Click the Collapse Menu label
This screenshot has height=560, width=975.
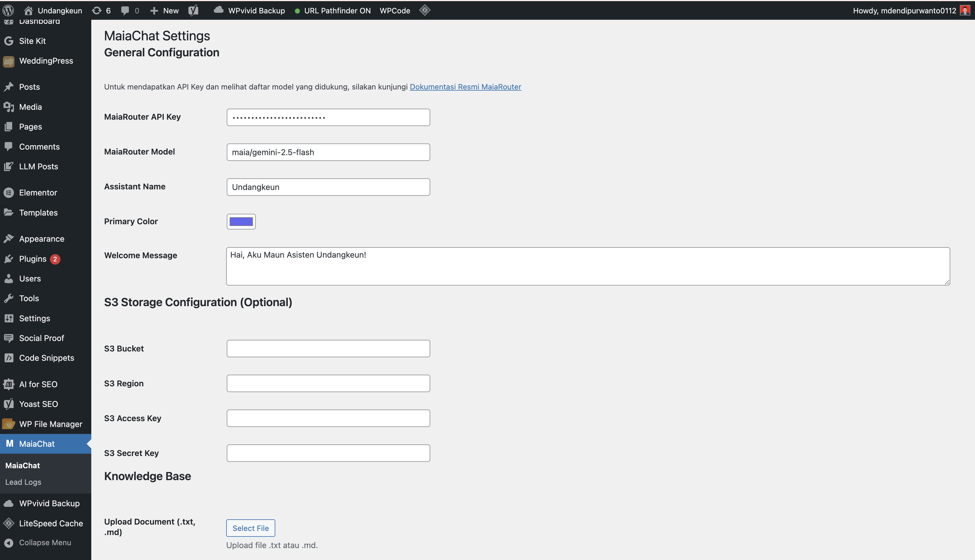click(45, 542)
